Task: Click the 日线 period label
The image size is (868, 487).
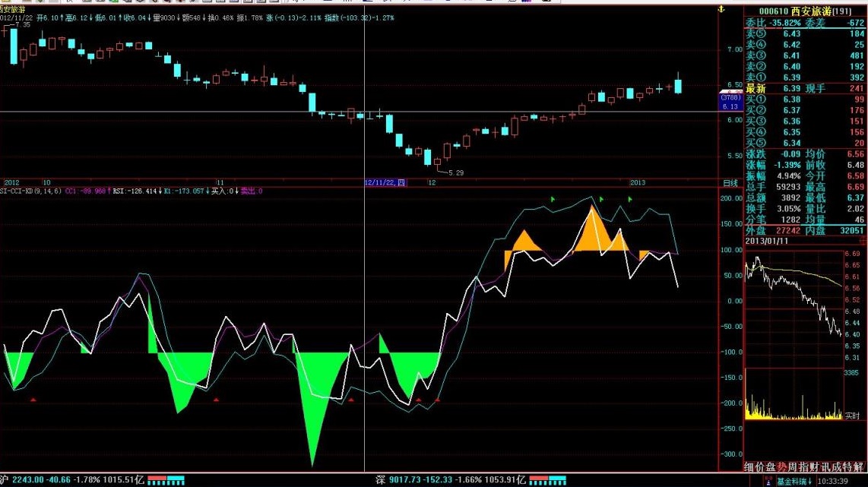Action: pyautogui.click(x=730, y=183)
